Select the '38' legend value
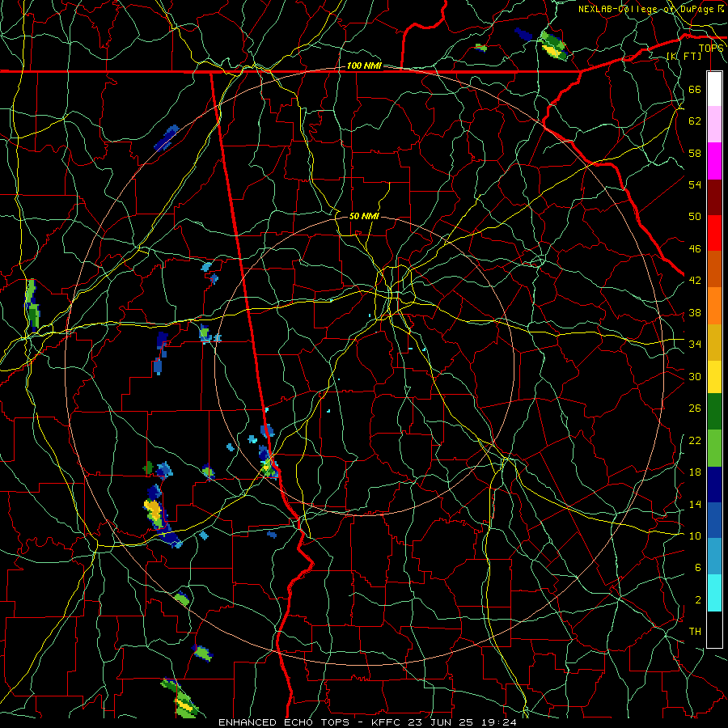 pos(695,313)
